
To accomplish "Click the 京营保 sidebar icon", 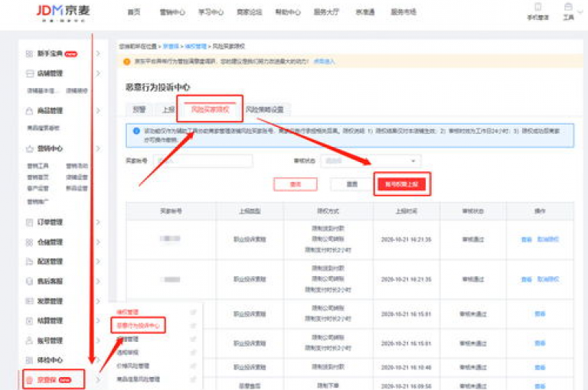I will pyautogui.click(x=29, y=380).
